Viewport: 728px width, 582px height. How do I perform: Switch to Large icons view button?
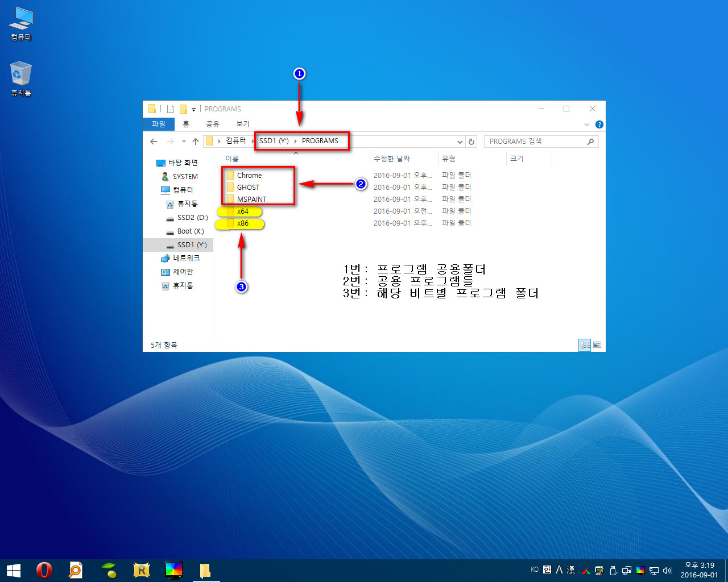pos(597,345)
